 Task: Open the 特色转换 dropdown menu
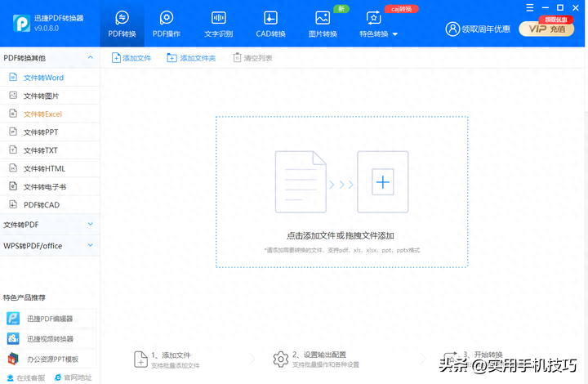click(x=378, y=24)
